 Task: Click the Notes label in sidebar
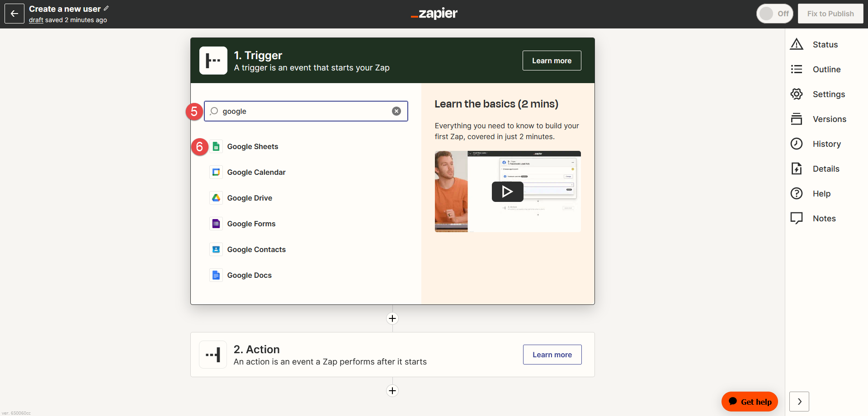coord(824,218)
